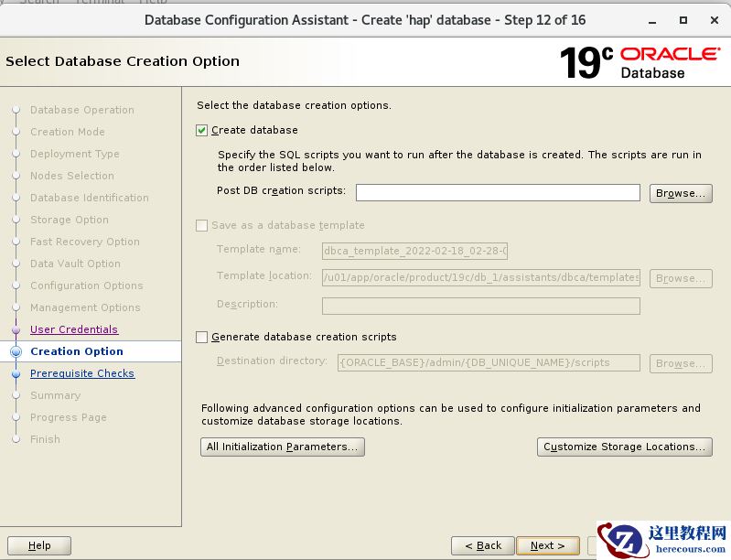Click the Progress Page step
The image size is (731, 560).
pos(69,417)
